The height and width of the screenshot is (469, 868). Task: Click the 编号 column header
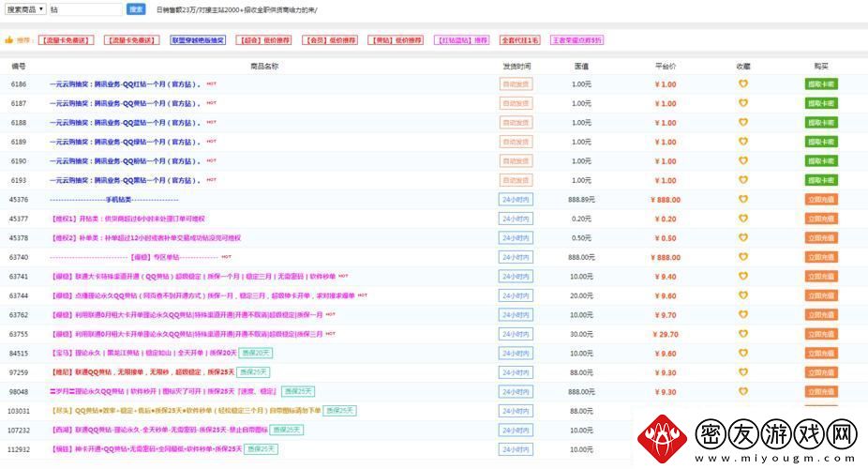[19, 66]
